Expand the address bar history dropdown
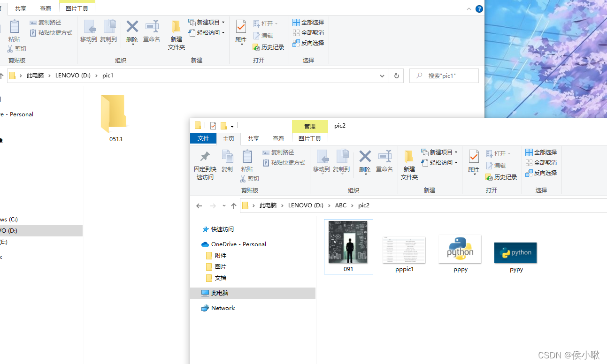 (x=382, y=76)
